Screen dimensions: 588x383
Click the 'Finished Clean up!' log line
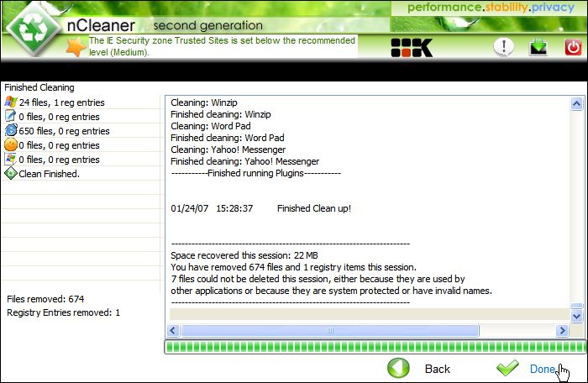pos(314,208)
